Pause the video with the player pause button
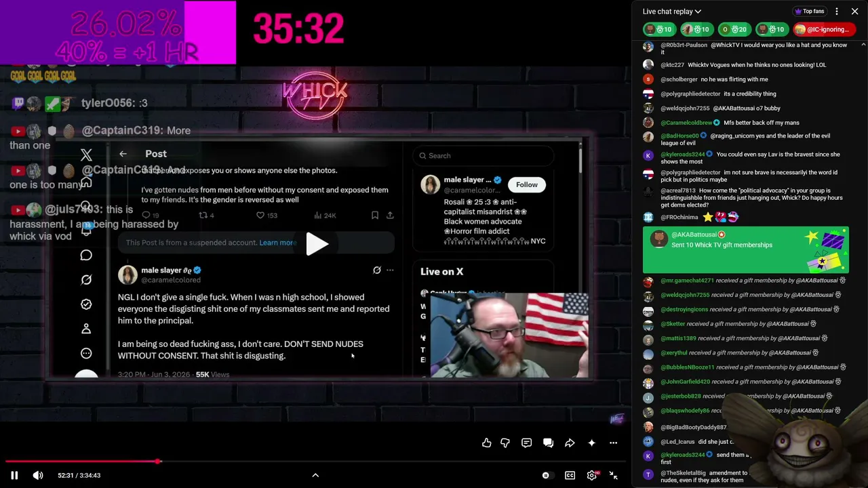868x488 pixels. 14,475
